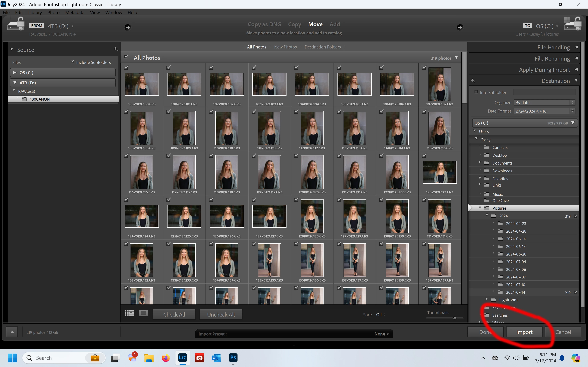588x367 pixels.
Task: Click plus icon in Source panel
Action: [116, 49]
